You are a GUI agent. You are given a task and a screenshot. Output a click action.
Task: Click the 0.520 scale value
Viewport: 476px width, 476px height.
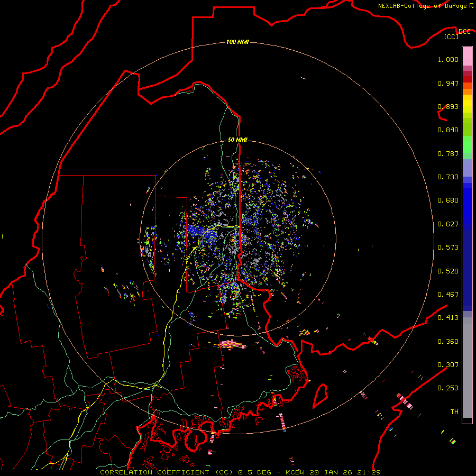(x=448, y=271)
